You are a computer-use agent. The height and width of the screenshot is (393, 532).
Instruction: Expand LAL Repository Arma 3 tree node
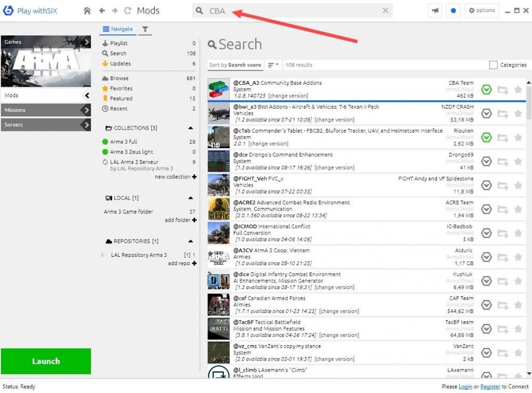click(103, 255)
